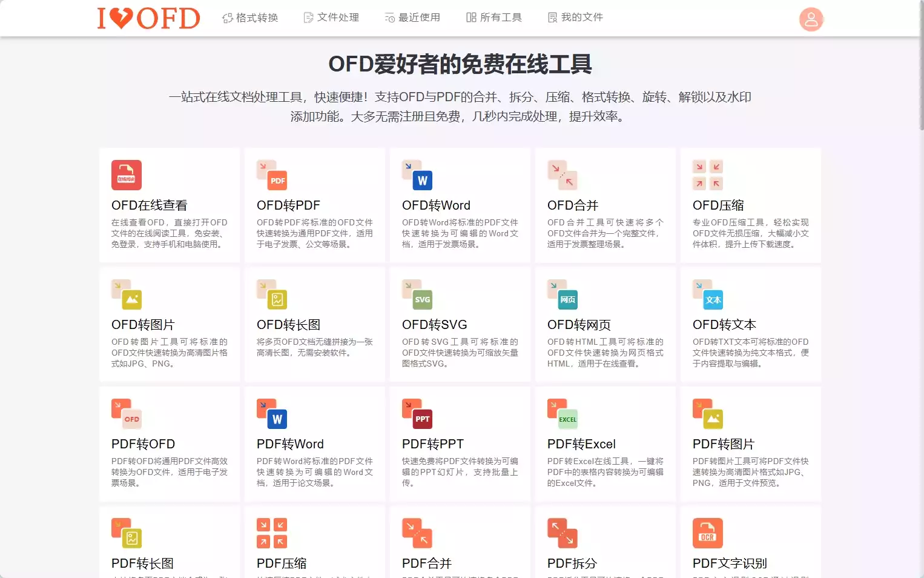Click the PDF压缩 four-arrow icon
The height and width of the screenshot is (578, 924).
[x=272, y=533]
